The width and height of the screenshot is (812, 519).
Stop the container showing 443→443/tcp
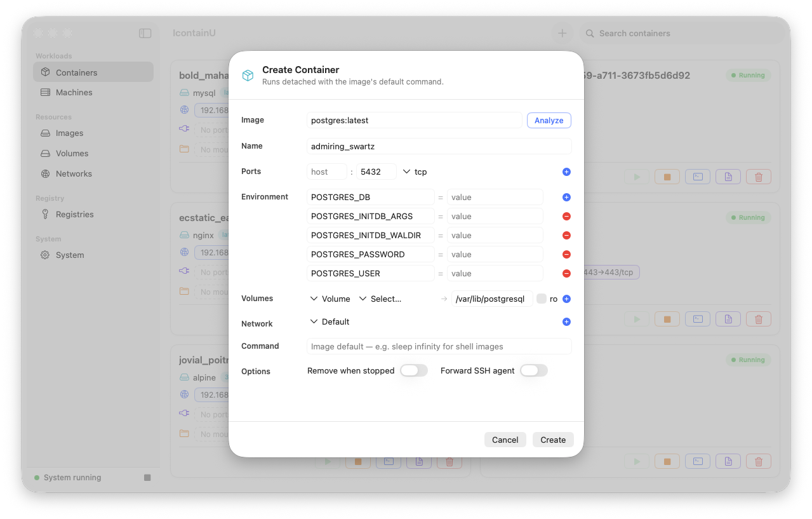(667, 320)
